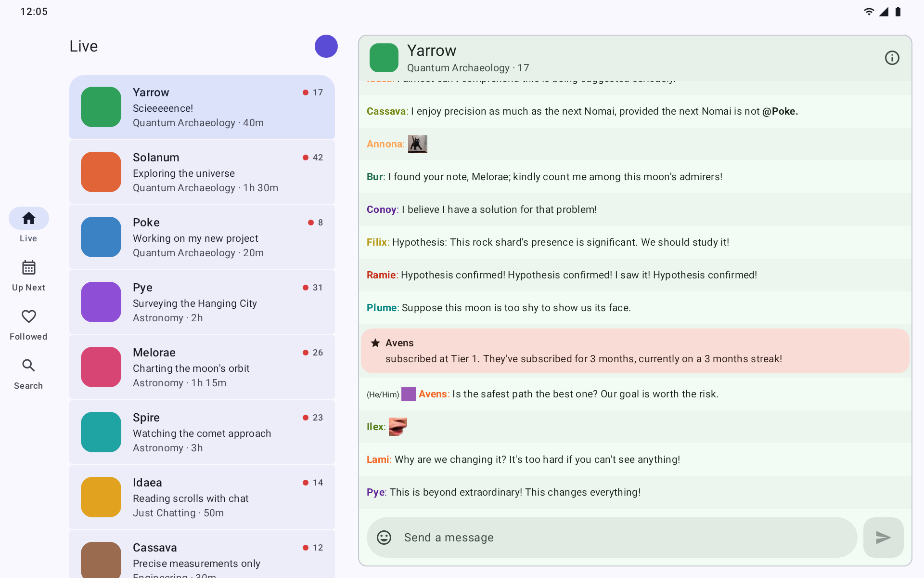The image size is (924, 578).
Task: Open the Live home tab
Action: click(28, 225)
